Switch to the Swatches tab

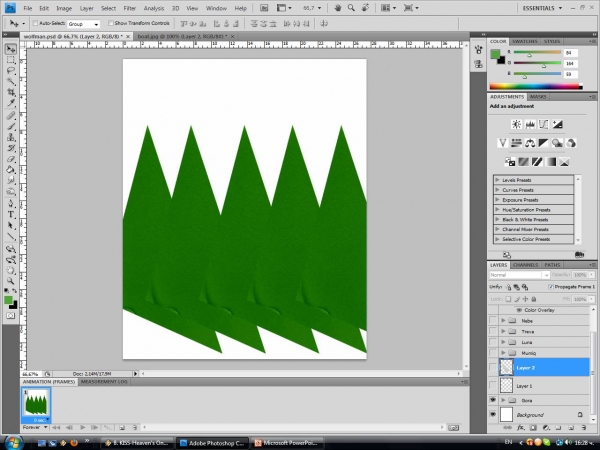[x=525, y=41]
